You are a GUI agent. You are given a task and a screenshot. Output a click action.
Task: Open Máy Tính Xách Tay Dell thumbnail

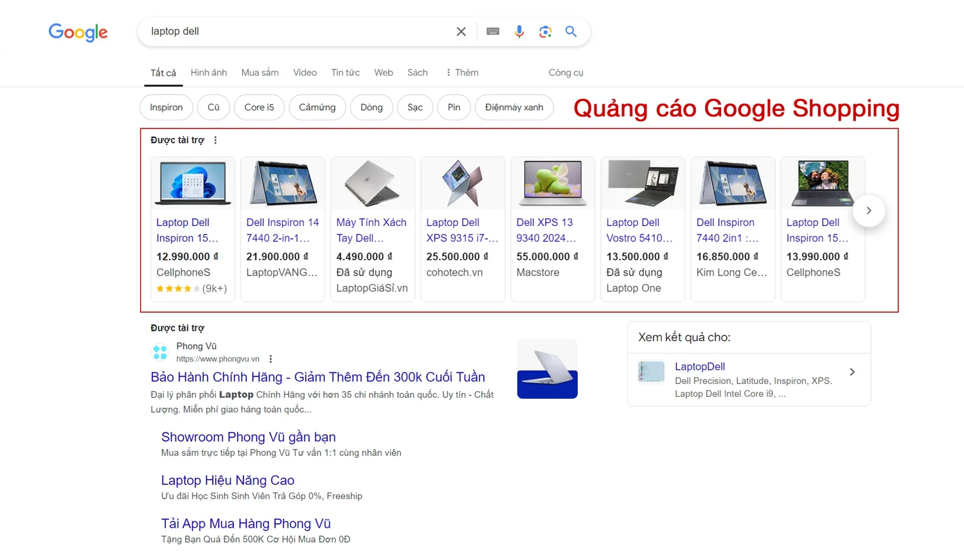[x=373, y=183]
